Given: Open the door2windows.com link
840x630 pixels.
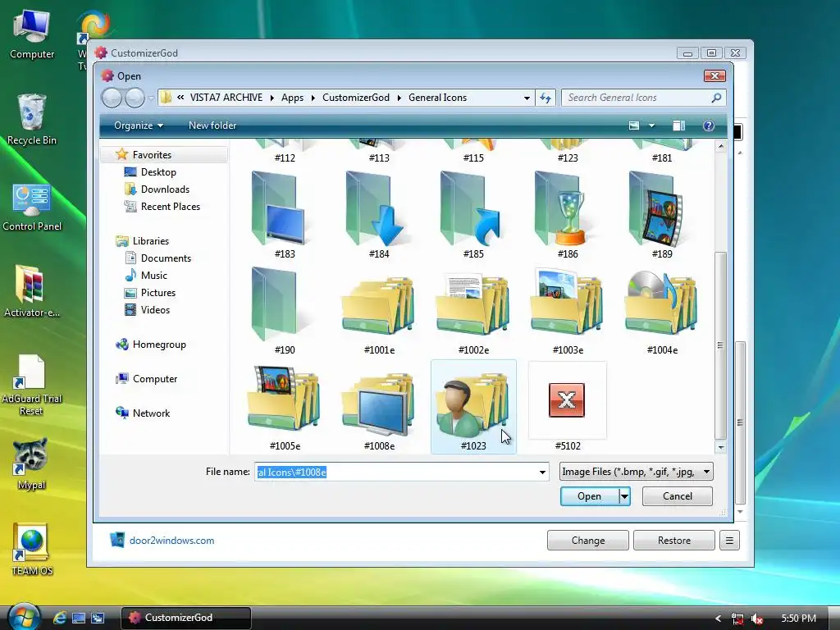Looking at the screenshot, I should (x=171, y=541).
